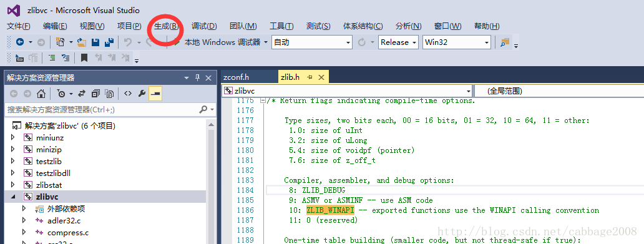Expand the minizip project node
Screen dimensions: 644x244
[12, 150]
